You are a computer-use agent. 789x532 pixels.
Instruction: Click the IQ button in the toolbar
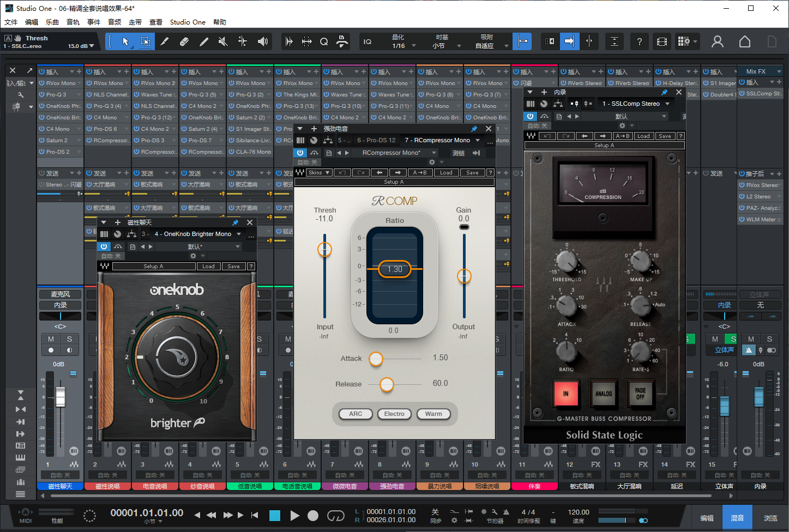(368, 41)
